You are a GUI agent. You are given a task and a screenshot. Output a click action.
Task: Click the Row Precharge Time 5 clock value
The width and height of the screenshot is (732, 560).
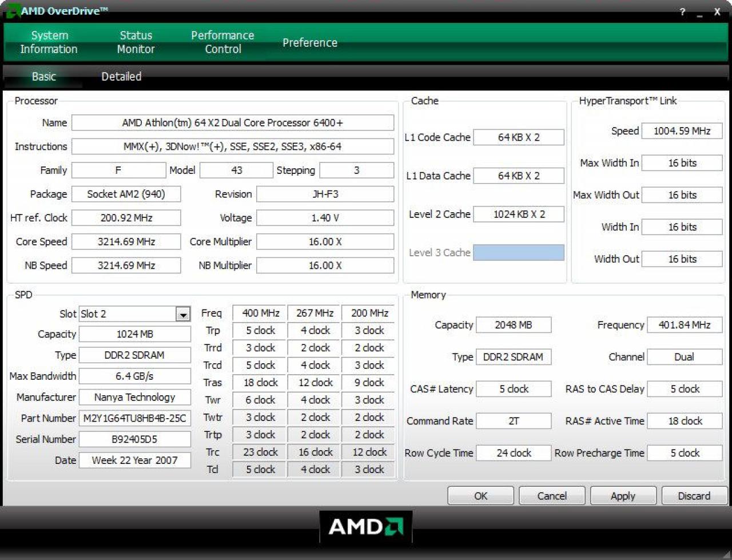pyautogui.click(x=685, y=453)
